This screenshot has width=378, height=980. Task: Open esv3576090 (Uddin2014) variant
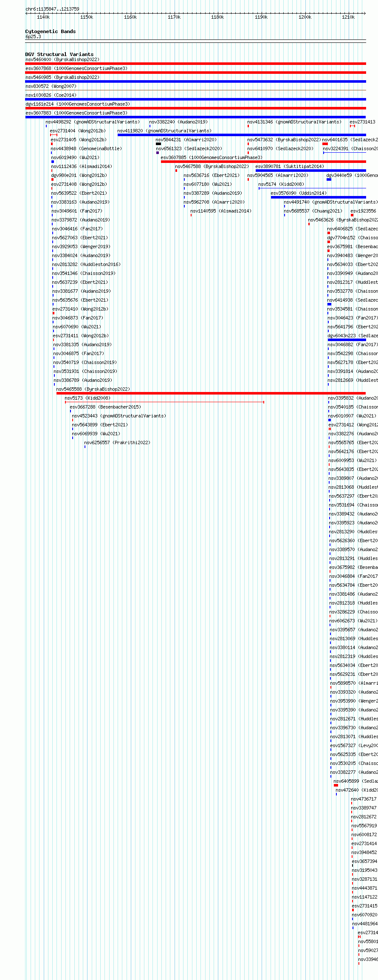click(299, 193)
